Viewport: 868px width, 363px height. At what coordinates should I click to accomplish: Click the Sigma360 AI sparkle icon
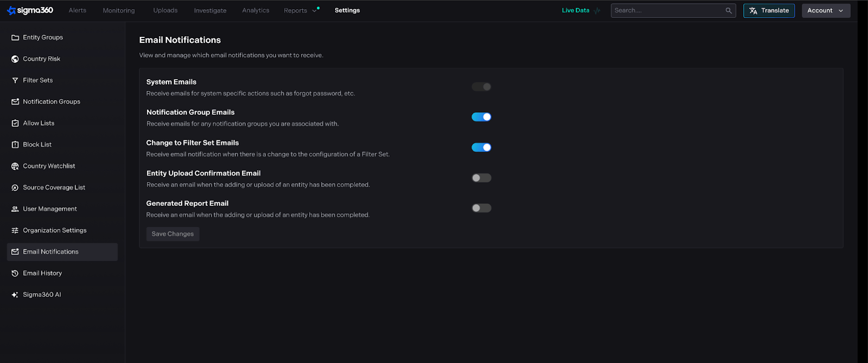[x=15, y=295]
